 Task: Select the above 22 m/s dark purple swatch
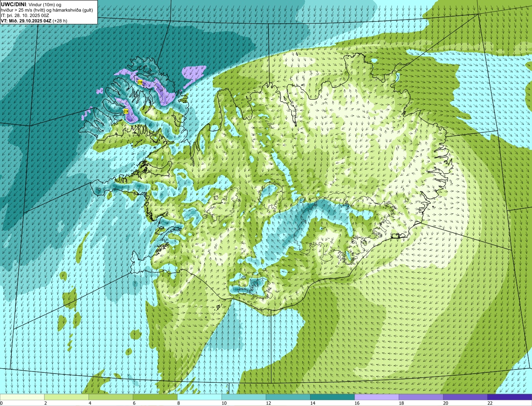click(510, 397)
